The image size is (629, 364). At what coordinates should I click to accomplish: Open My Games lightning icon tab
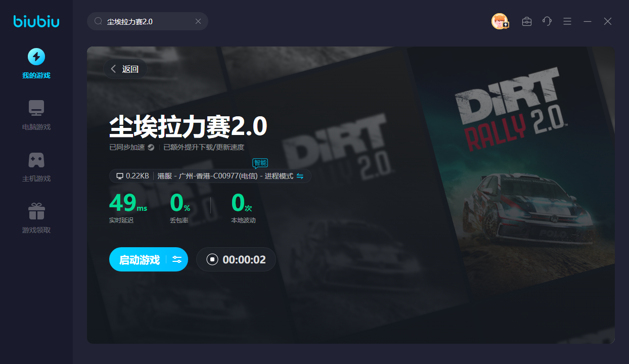tap(36, 57)
